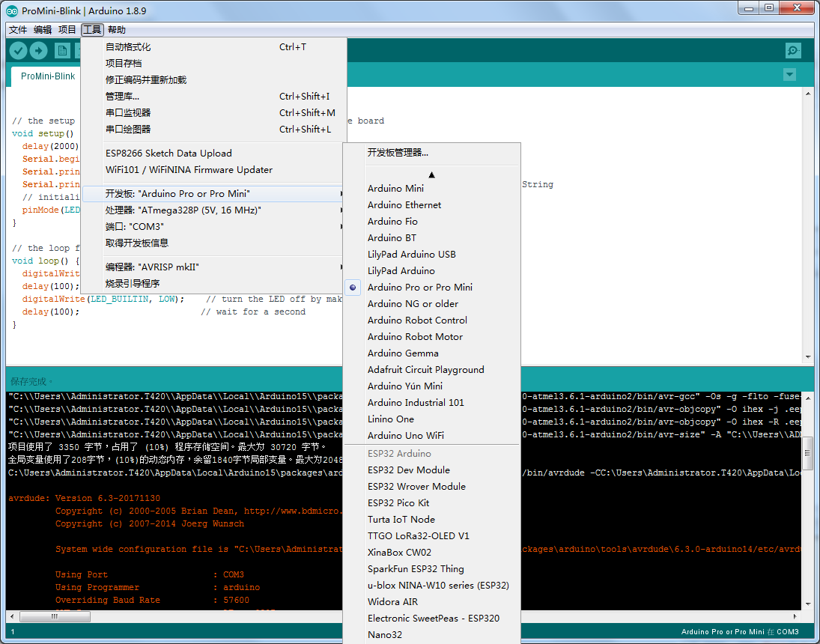The image size is (820, 644).
Task: Select Arduino BT board
Action: point(432,238)
